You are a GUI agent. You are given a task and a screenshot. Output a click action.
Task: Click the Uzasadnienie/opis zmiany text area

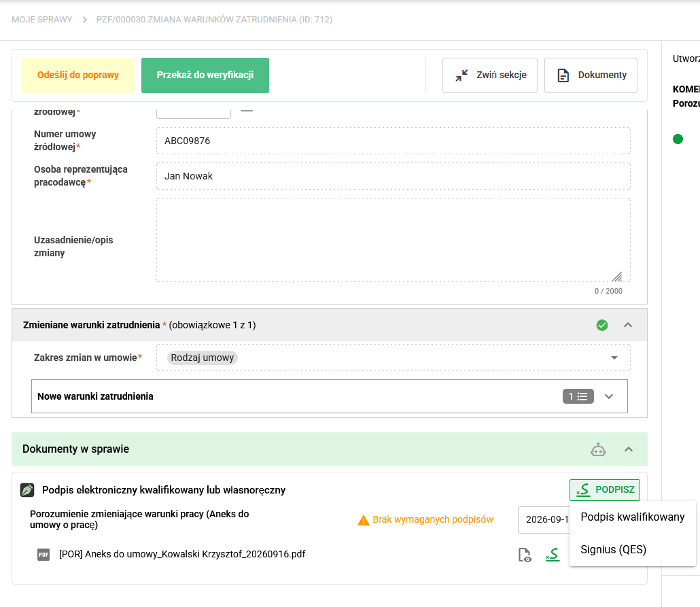393,240
